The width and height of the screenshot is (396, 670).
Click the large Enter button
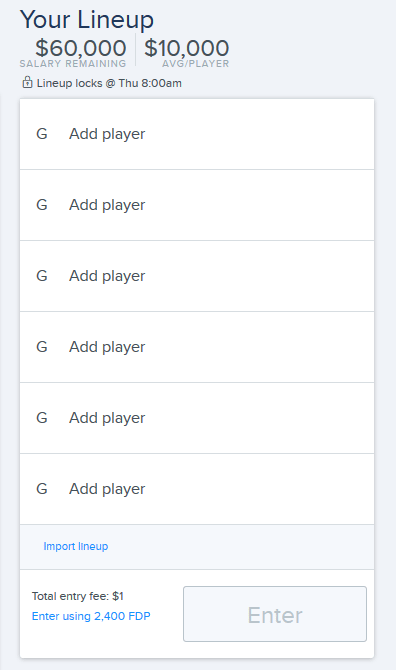coord(275,614)
